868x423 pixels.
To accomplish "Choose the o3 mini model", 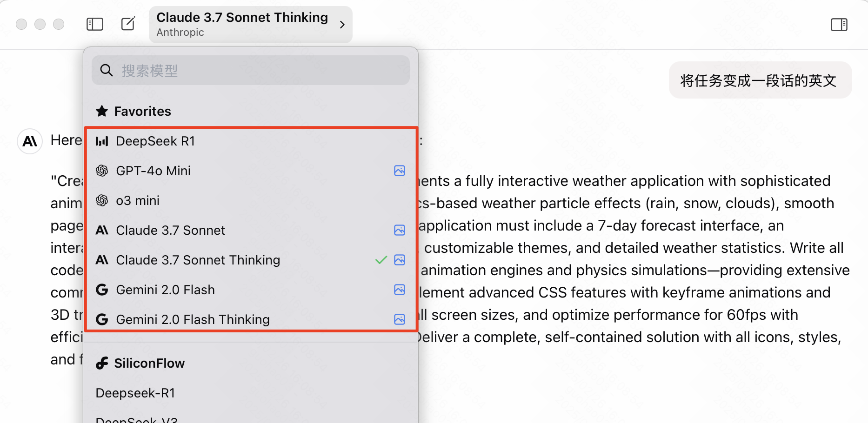I will tap(251, 200).
